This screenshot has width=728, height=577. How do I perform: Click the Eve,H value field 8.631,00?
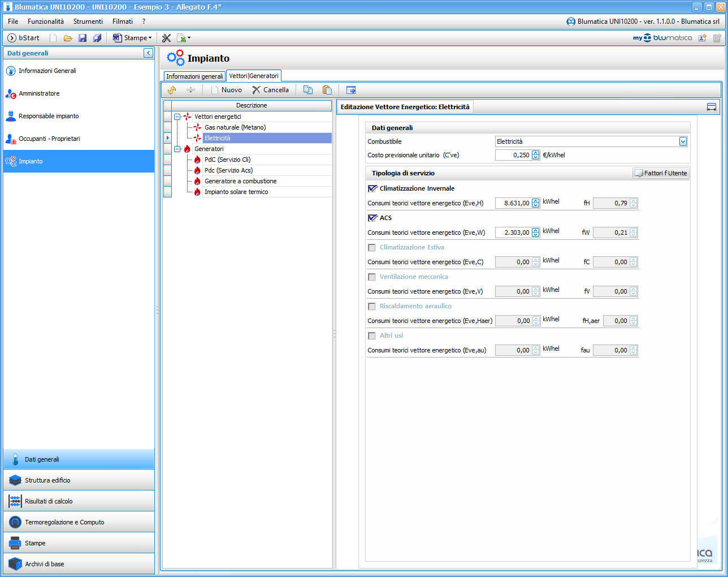click(513, 203)
